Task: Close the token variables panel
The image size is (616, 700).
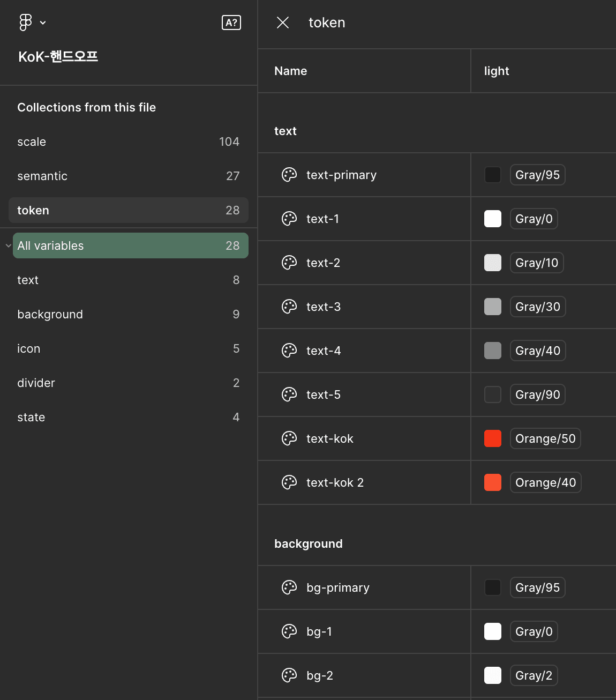Action: (283, 23)
